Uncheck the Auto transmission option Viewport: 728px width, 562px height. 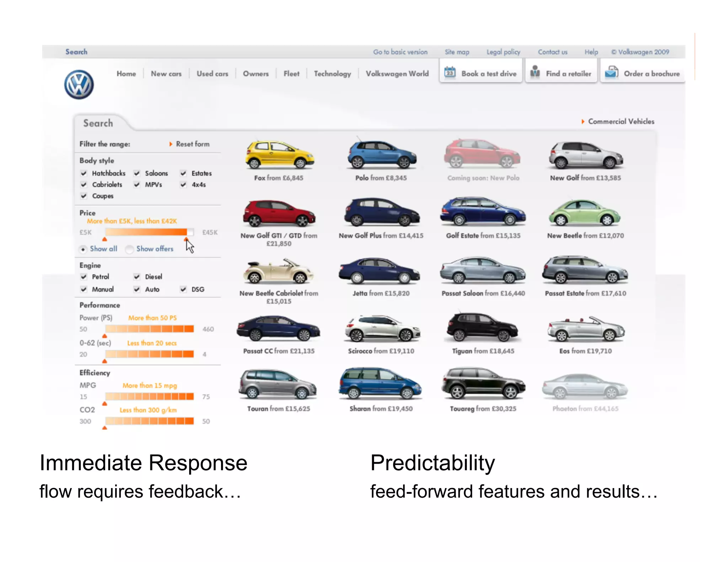point(137,290)
